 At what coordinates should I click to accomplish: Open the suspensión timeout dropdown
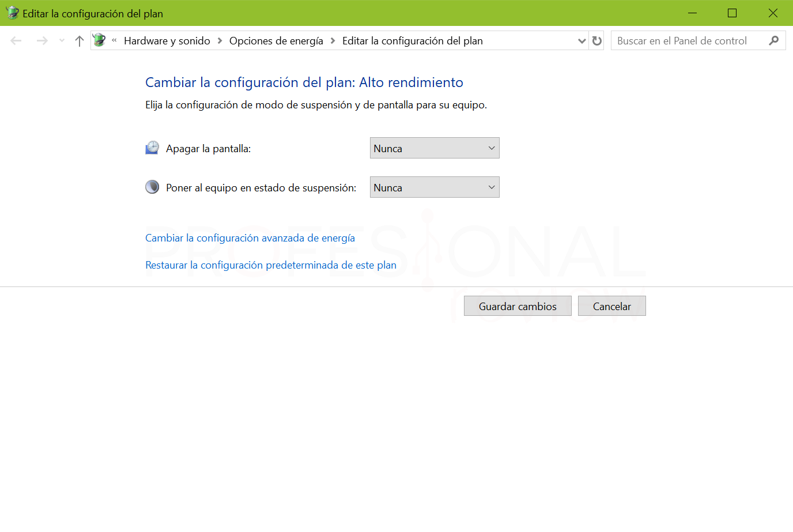(435, 187)
